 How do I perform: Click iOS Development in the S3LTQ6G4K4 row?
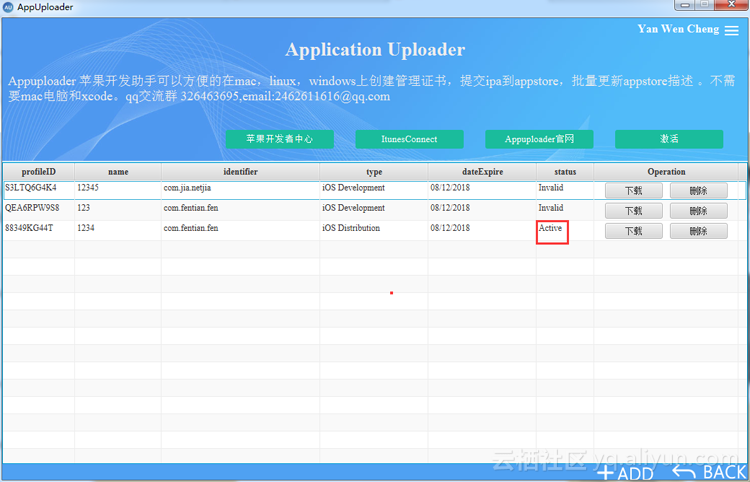[353, 188]
